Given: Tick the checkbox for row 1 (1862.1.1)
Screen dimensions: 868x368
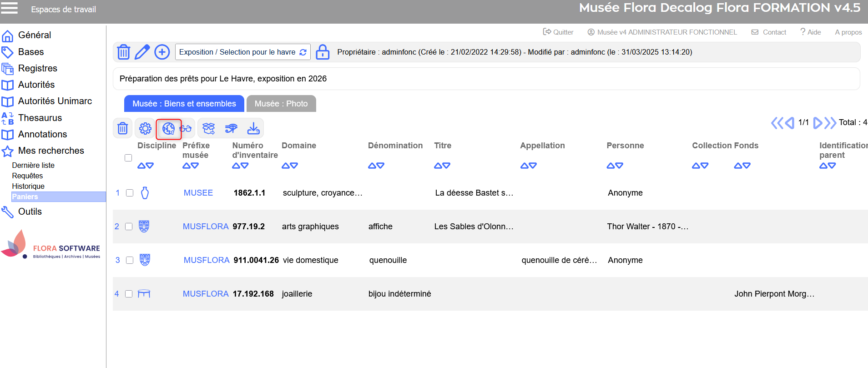Looking at the screenshot, I should [x=130, y=193].
